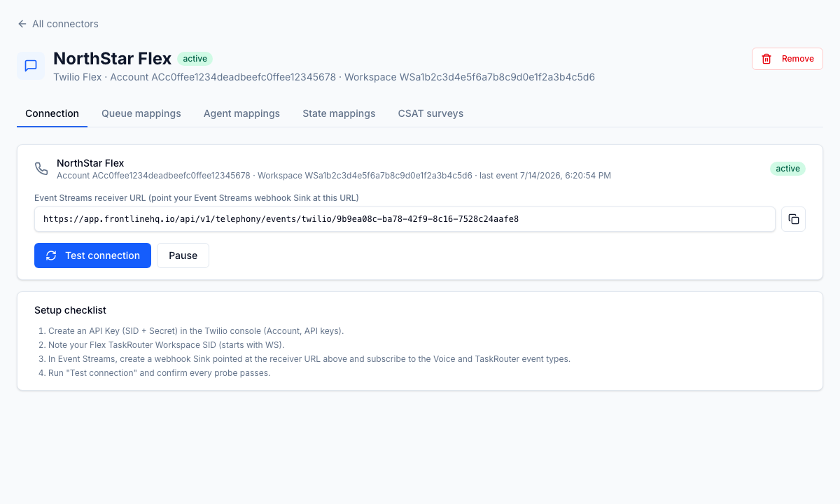
Task: Switch to the Agent mappings tab
Action: tap(241, 113)
